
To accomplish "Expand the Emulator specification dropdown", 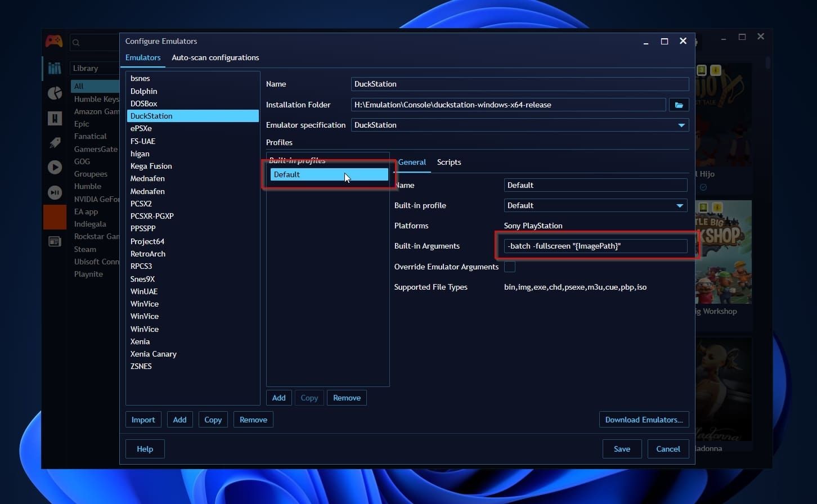I will [x=681, y=125].
